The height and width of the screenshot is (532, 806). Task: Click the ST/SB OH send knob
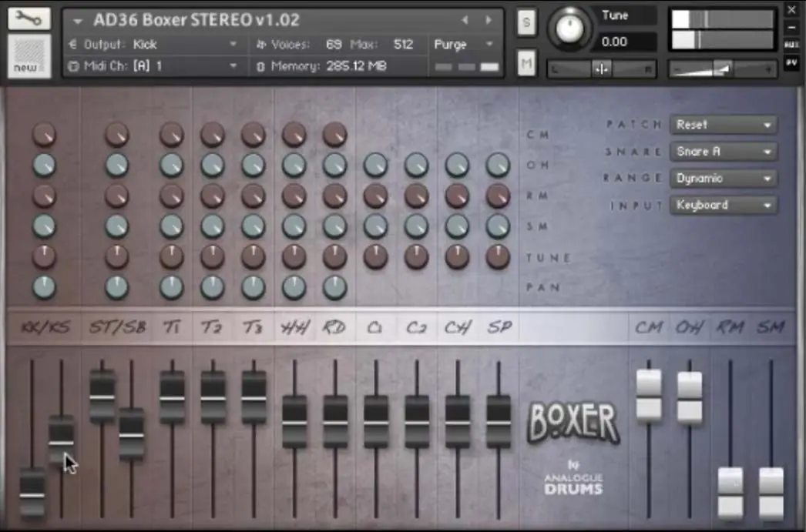116,166
